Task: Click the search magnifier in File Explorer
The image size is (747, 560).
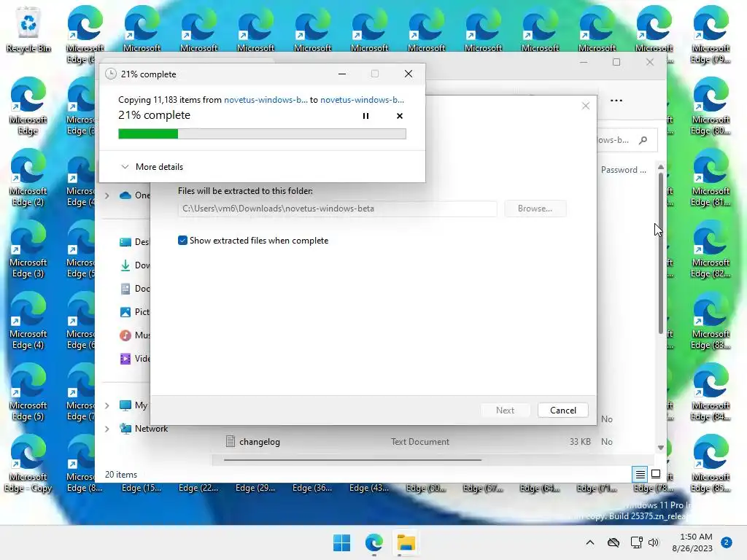Action: pos(643,140)
